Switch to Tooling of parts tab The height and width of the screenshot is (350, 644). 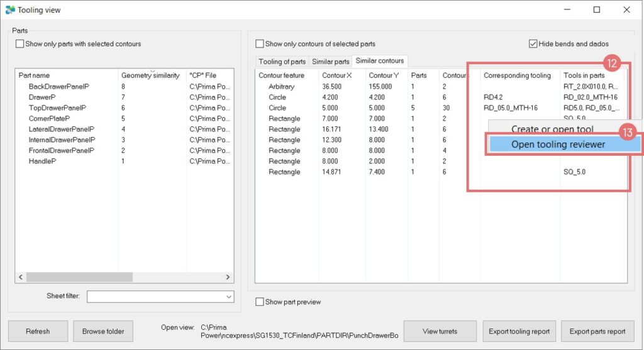pos(282,62)
